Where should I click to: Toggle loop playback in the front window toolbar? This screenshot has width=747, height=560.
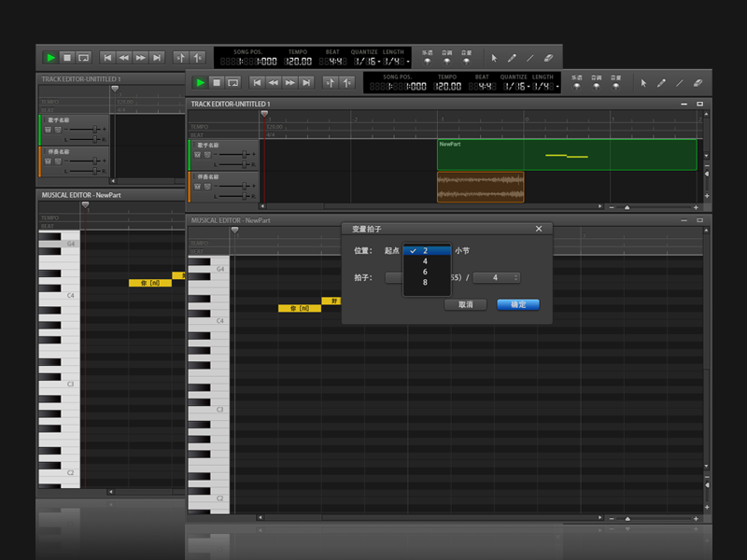(233, 83)
